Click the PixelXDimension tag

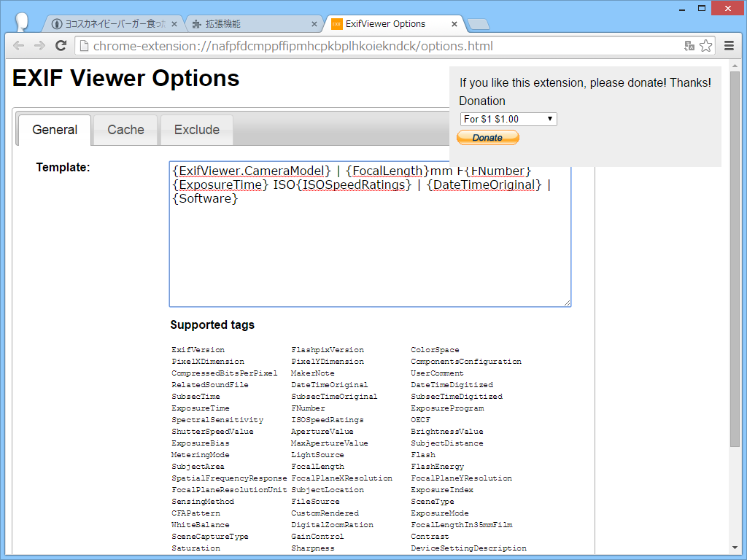[208, 362]
